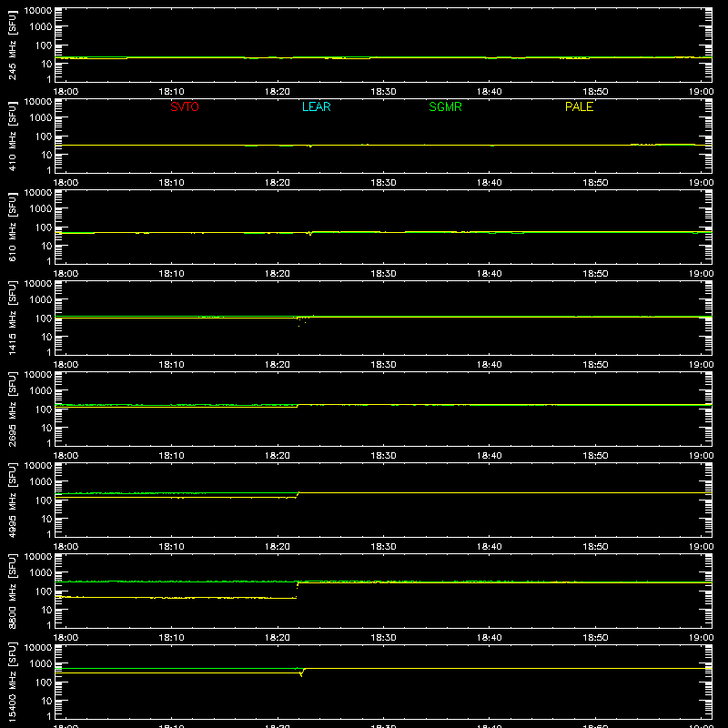
Task: Click 18:00 label under the 1415 MHz plot
Action: 66,365
